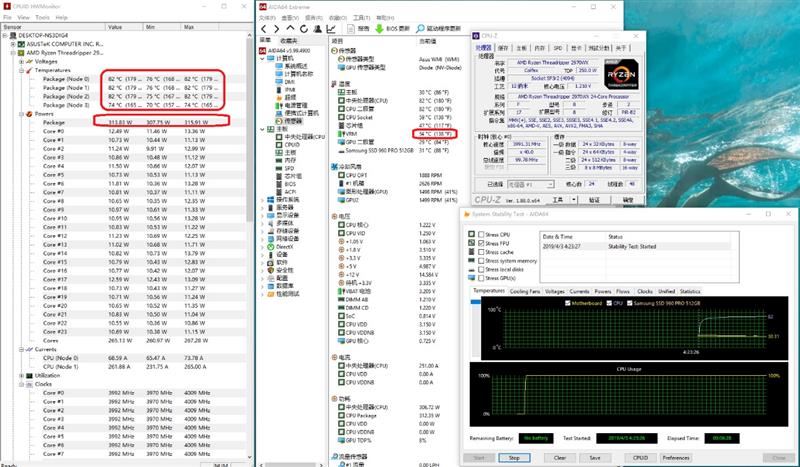Open stability test Preferences

pos(676,458)
